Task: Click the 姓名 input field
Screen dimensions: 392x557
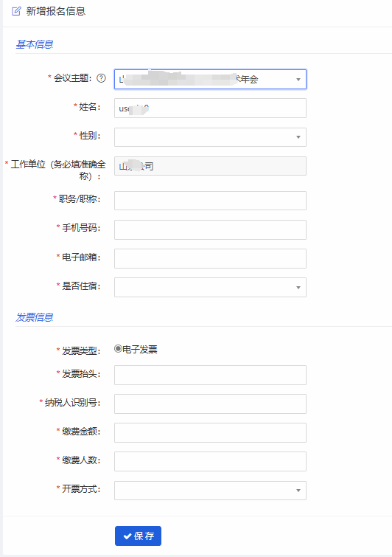Action: click(210, 108)
